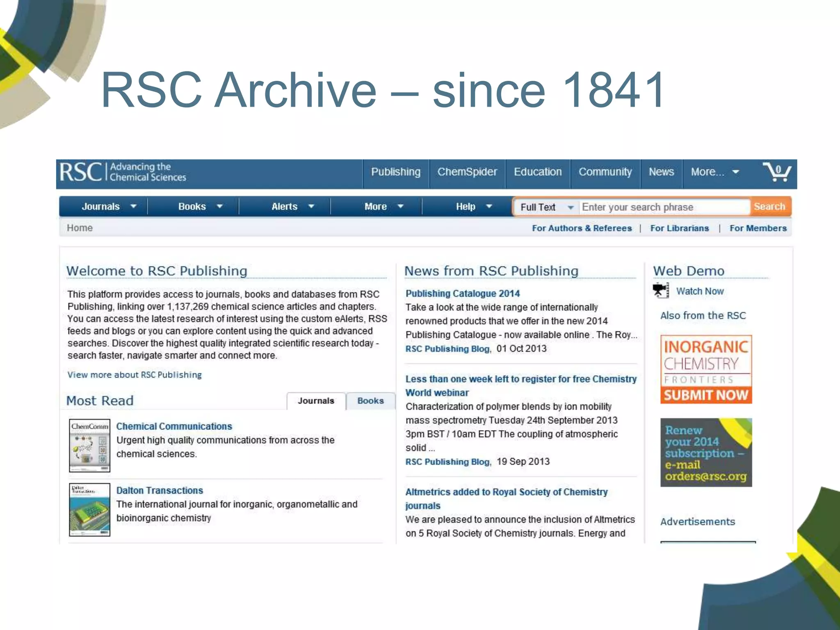Viewport: 840px width, 630px height.
Task: Open the Education top menu item
Action: (538, 172)
